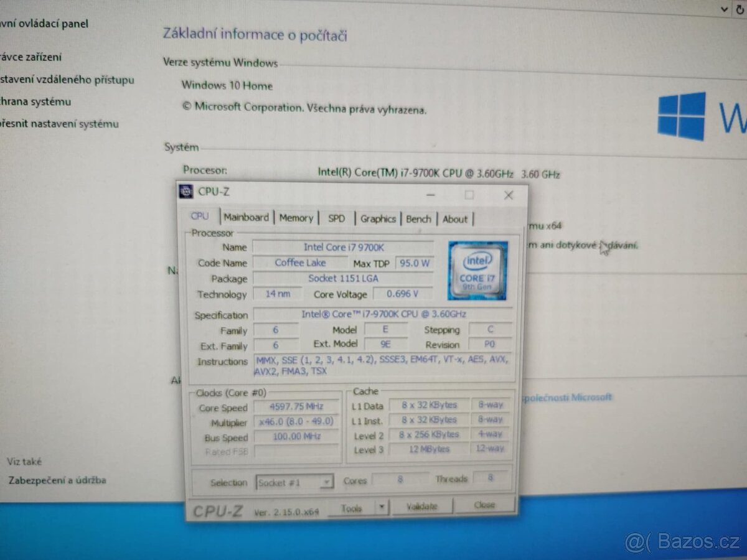The width and height of the screenshot is (747, 560).
Task: Open advanced system settings link in the sidebar
Action: (59, 124)
